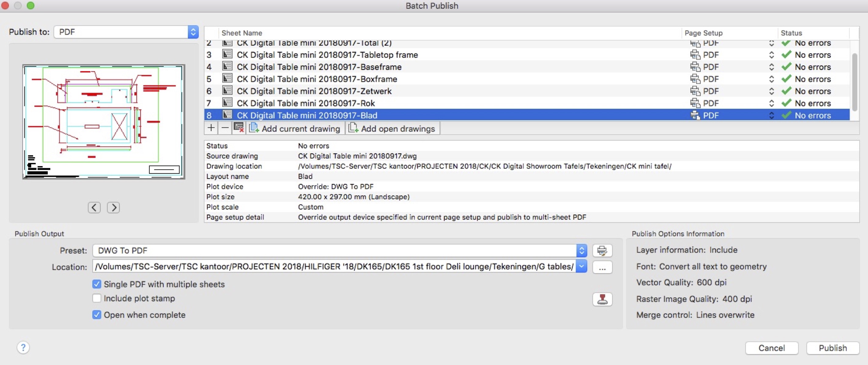868x365 pixels.
Task: Click the minus icon to remove sheet
Action: [x=225, y=128]
